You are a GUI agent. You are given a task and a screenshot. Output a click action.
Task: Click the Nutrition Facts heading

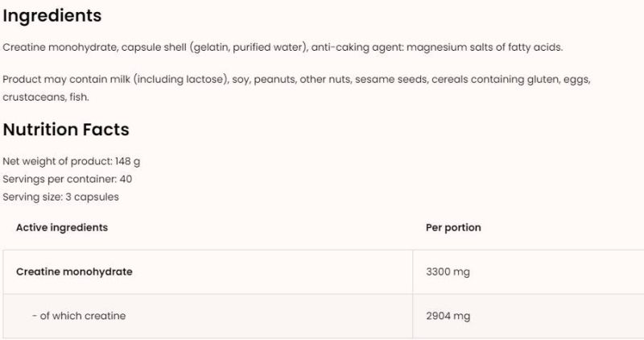coord(66,130)
